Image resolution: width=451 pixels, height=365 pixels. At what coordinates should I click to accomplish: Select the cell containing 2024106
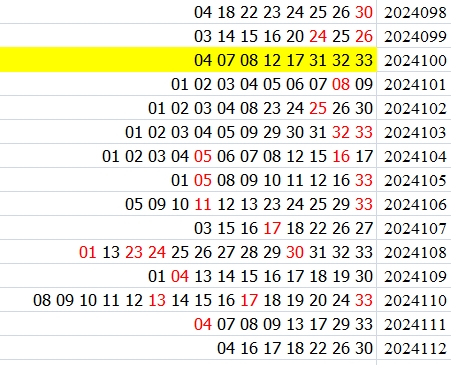tap(414, 204)
